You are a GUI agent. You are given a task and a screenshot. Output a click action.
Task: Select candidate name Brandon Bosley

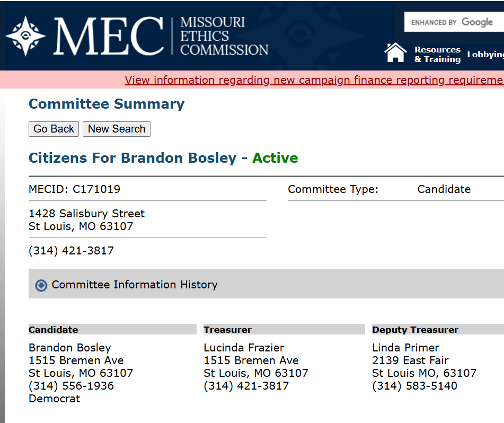tap(69, 348)
